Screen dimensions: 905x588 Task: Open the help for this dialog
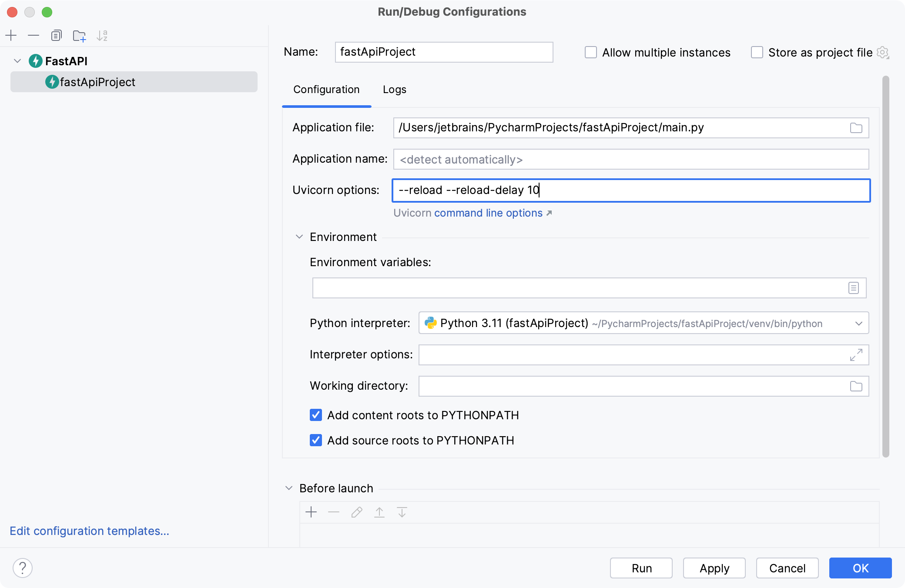tap(23, 568)
